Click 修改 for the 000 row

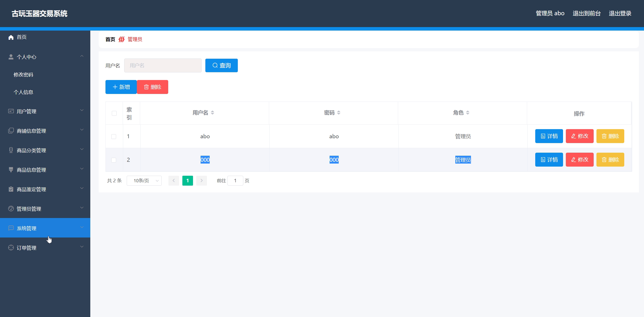[580, 160]
